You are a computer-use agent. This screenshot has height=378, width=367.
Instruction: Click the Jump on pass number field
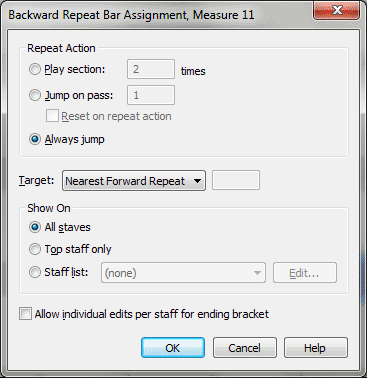(x=151, y=95)
